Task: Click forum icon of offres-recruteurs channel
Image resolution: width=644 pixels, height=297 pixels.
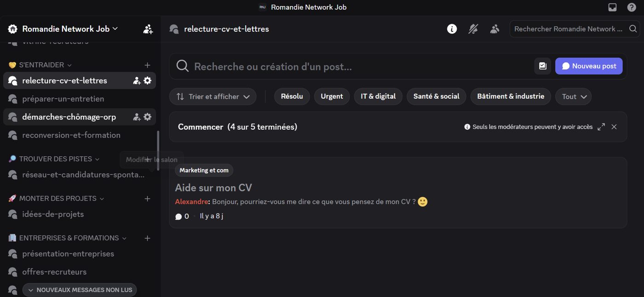Action: tap(12, 272)
